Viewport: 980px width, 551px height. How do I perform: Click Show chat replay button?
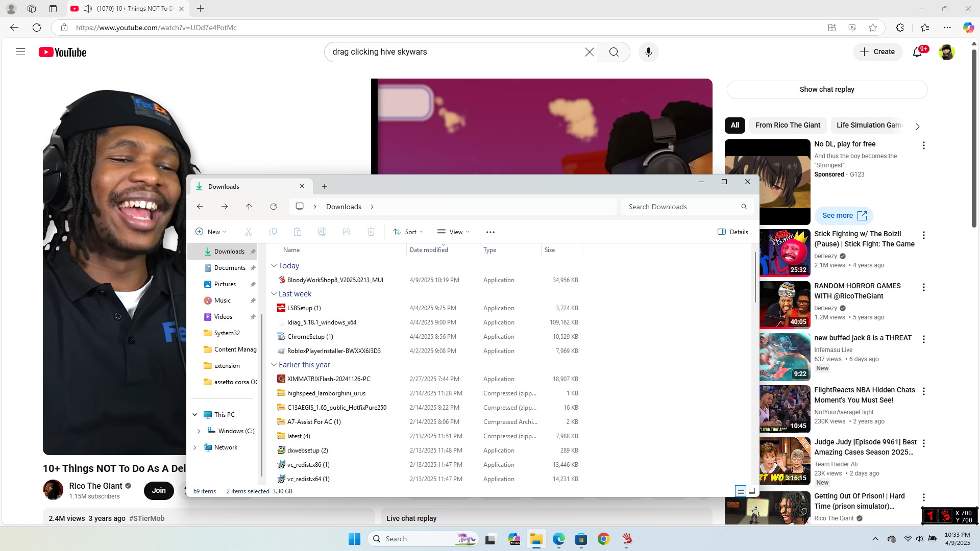click(826, 90)
